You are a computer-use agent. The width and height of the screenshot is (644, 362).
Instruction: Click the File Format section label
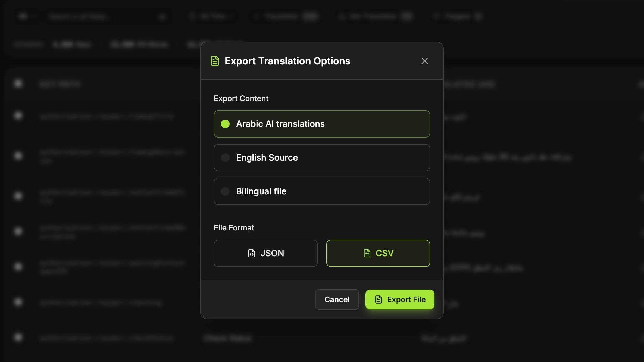tap(234, 228)
